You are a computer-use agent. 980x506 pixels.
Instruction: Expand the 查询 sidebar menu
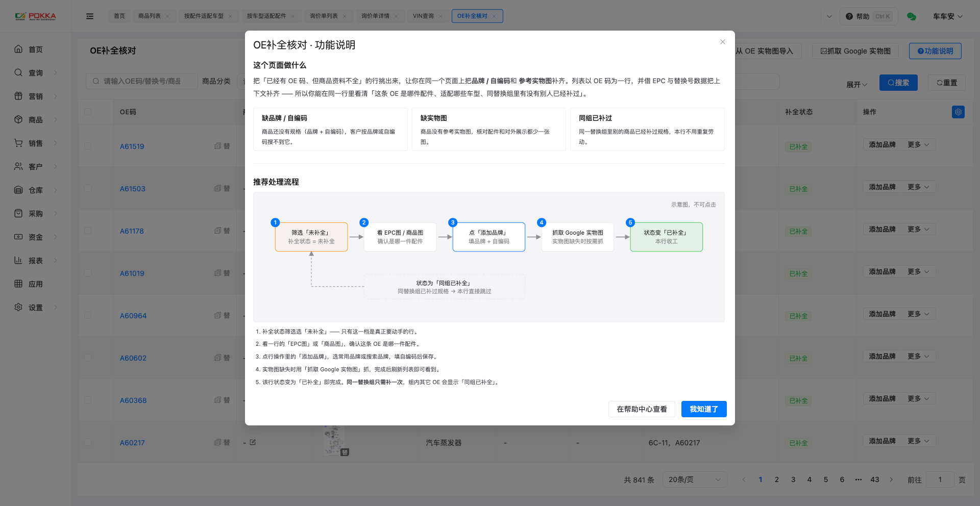click(36, 73)
